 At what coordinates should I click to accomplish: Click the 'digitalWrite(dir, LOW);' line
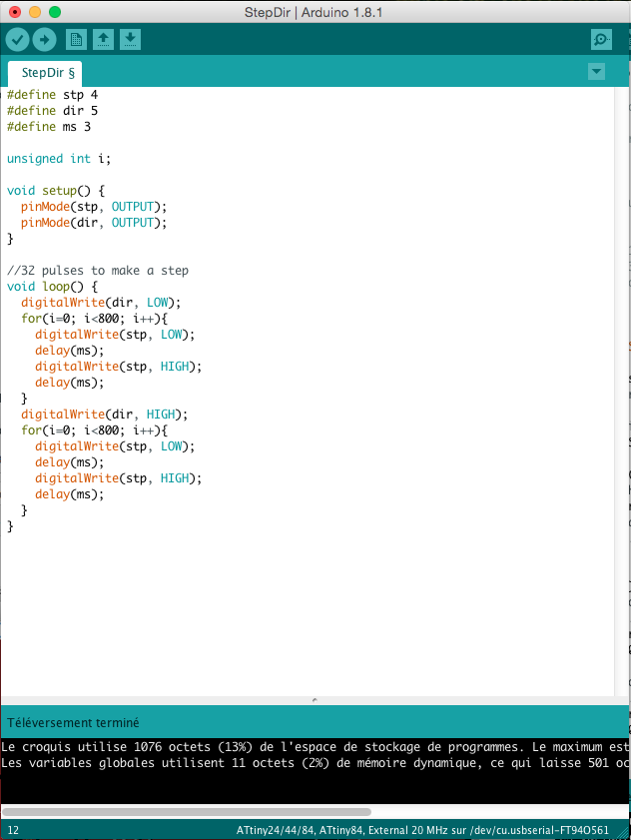tap(101, 303)
